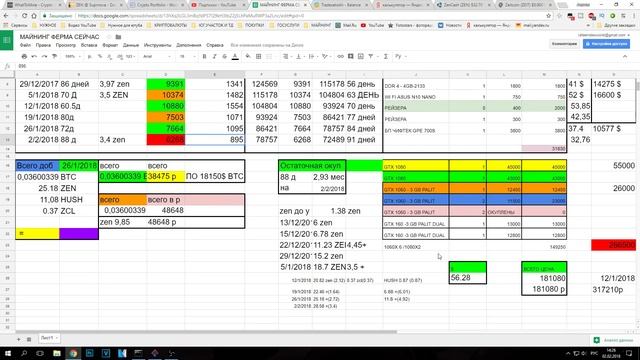This screenshot has height=360, width=640.
Task: Open the Arial font dropdown
Action: (x=157, y=56)
